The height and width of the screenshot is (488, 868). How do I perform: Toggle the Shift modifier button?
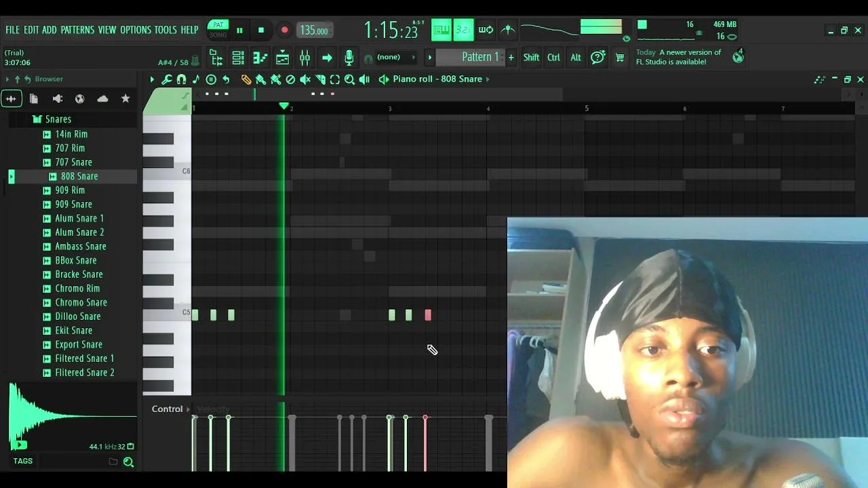pyautogui.click(x=531, y=58)
